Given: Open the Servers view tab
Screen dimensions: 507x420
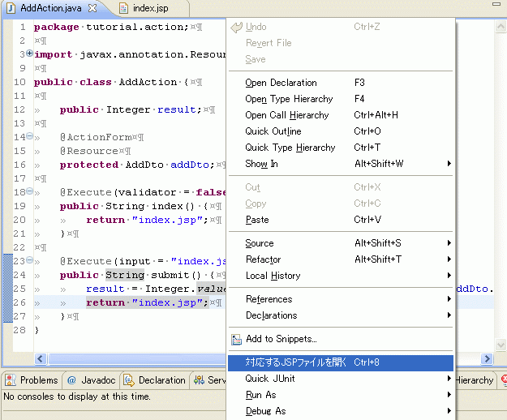Looking at the screenshot, I should pos(209,380).
